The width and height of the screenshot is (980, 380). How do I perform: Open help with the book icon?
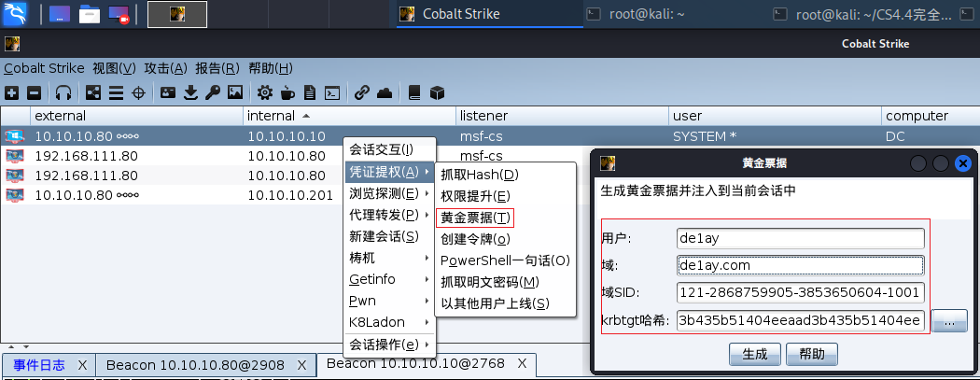coord(414,93)
